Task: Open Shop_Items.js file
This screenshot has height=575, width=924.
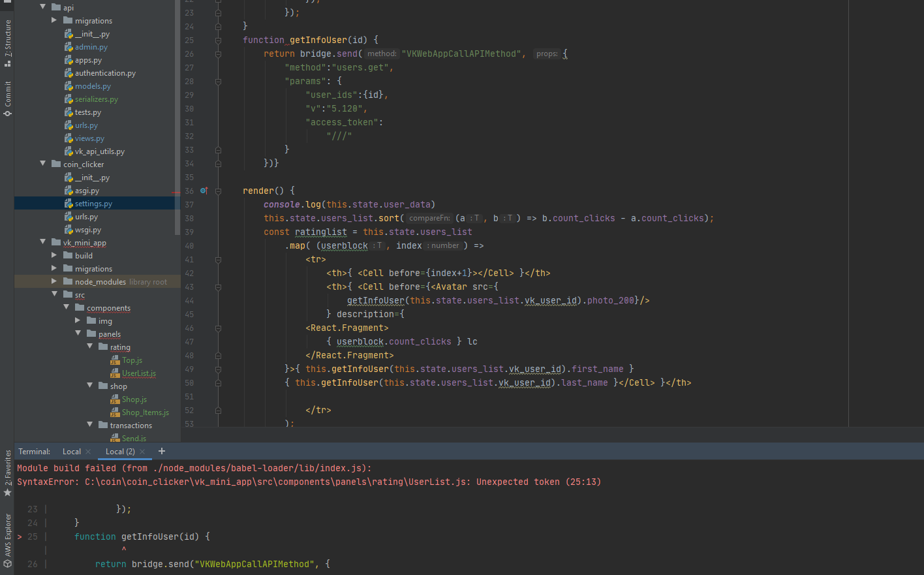Action: (146, 412)
